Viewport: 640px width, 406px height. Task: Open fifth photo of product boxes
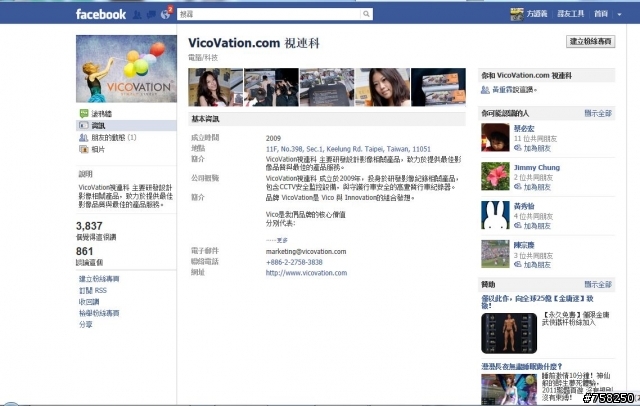[438, 87]
